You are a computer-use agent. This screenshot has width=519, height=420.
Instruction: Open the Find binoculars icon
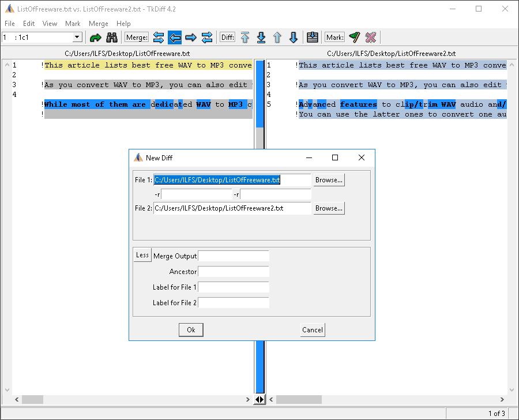[112, 37]
